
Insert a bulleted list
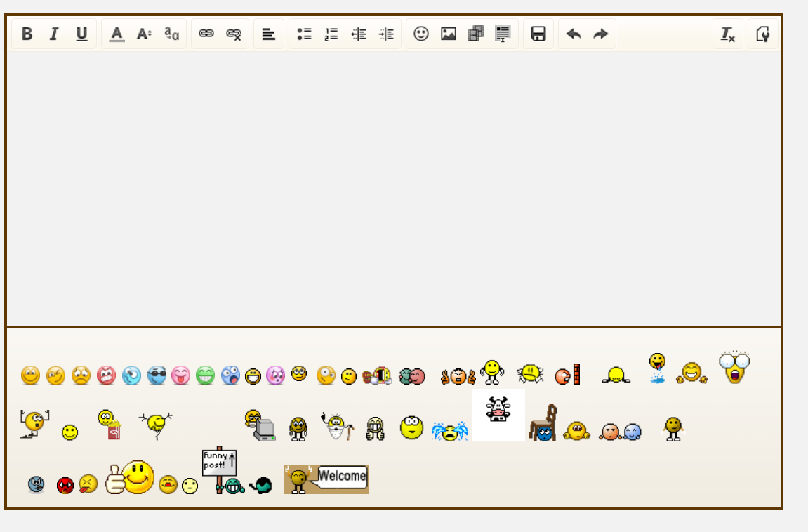coord(304,34)
